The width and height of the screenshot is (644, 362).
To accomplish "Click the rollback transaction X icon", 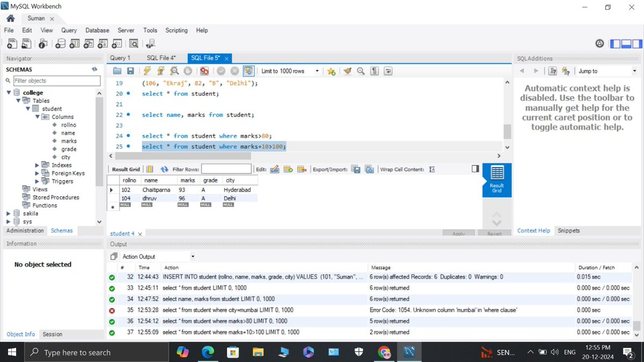I will (235, 71).
